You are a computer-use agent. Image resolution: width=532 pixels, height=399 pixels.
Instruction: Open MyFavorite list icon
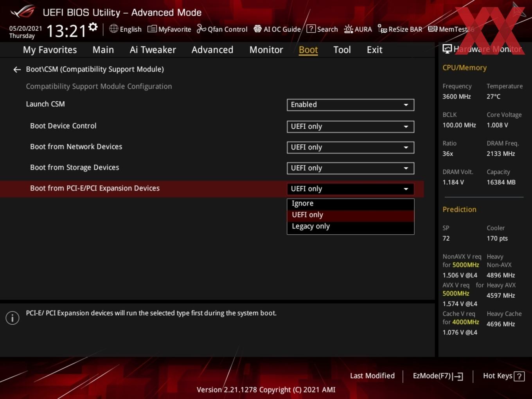(x=152, y=29)
